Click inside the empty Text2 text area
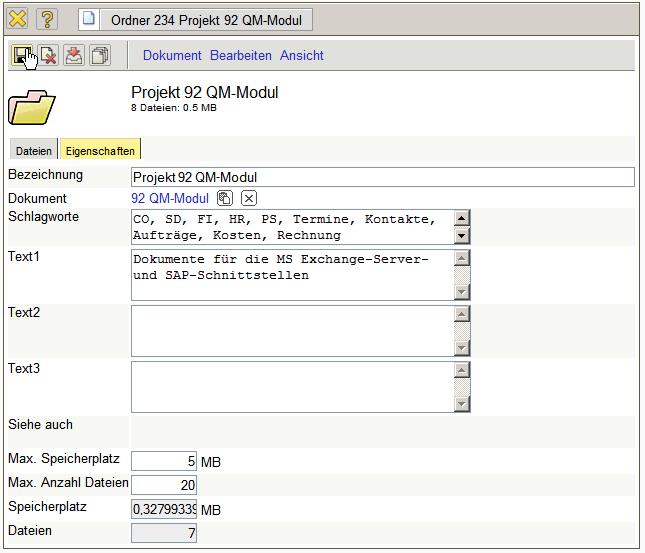The width and height of the screenshot is (645, 553). click(x=292, y=331)
